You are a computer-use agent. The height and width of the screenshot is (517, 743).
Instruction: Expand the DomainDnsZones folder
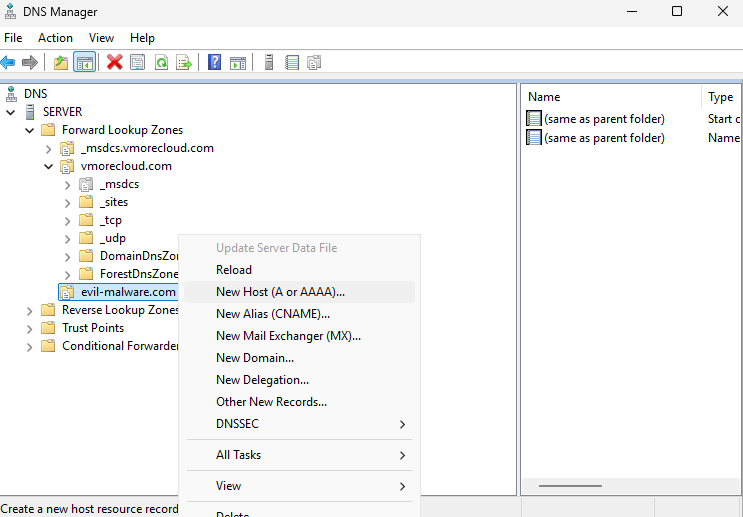pyautogui.click(x=67, y=257)
